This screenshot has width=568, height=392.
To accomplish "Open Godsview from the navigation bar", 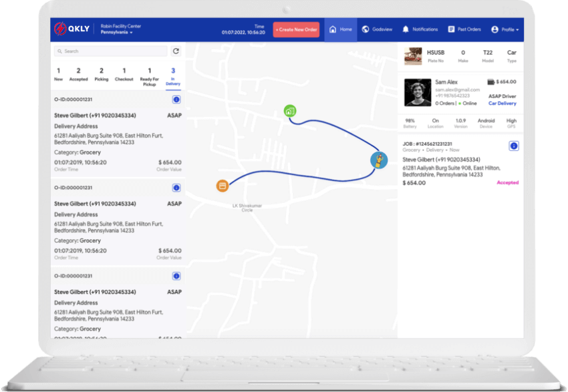I will pyautogui.click(x=377, y=29).
